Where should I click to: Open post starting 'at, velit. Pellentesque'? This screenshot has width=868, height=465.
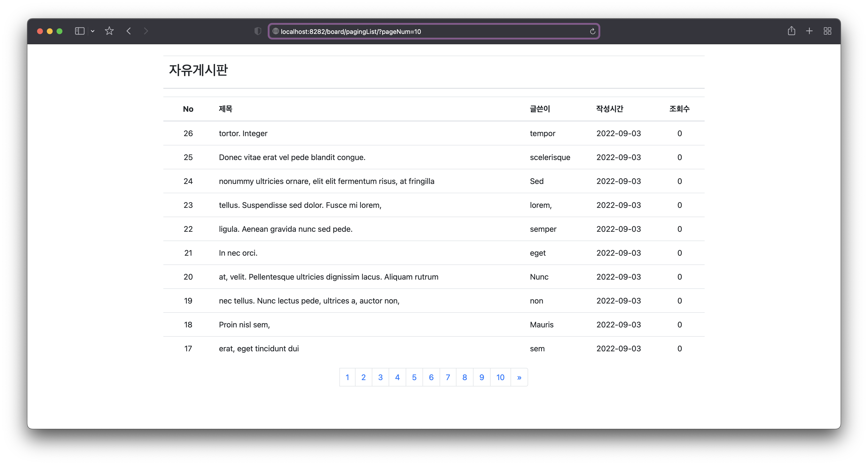[328, 277]
